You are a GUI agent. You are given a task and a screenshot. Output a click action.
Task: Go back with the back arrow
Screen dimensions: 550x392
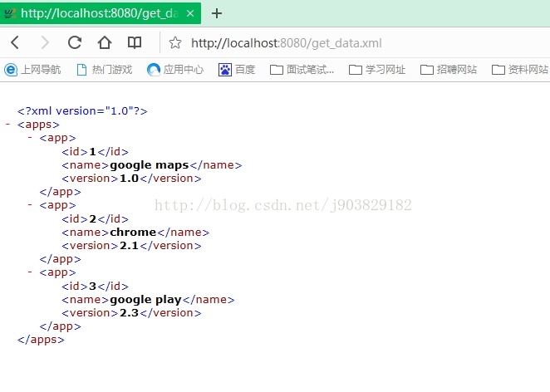15,43
